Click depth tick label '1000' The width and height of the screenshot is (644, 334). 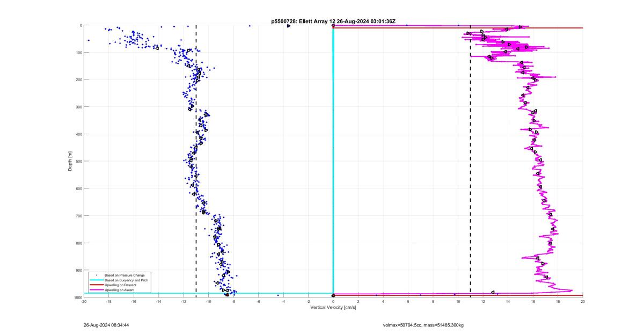click(77, 297)
